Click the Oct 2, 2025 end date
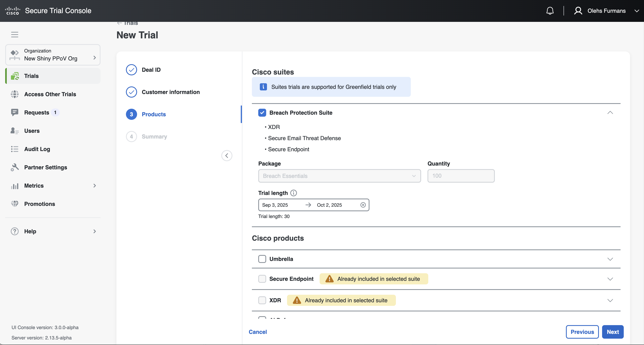644x345 pixels. pos(329,205)
